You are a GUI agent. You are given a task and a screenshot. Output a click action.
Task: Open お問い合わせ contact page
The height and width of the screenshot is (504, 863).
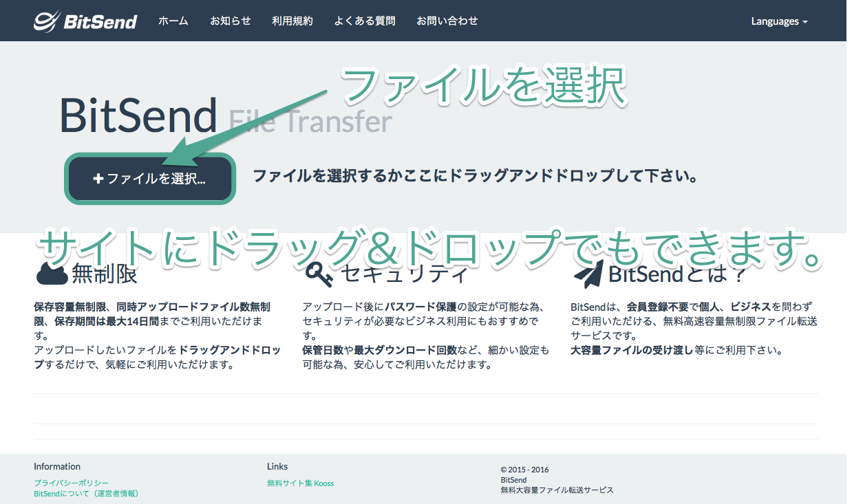coord(447,21)
